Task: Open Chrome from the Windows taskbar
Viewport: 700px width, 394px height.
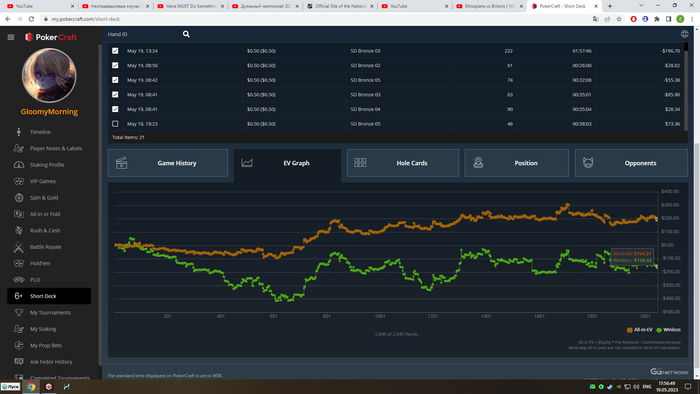Action: tap(31, 387)
